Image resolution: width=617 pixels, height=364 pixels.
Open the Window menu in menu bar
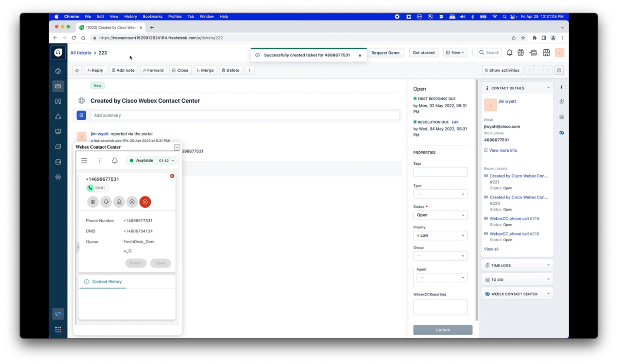pos(206,16)
